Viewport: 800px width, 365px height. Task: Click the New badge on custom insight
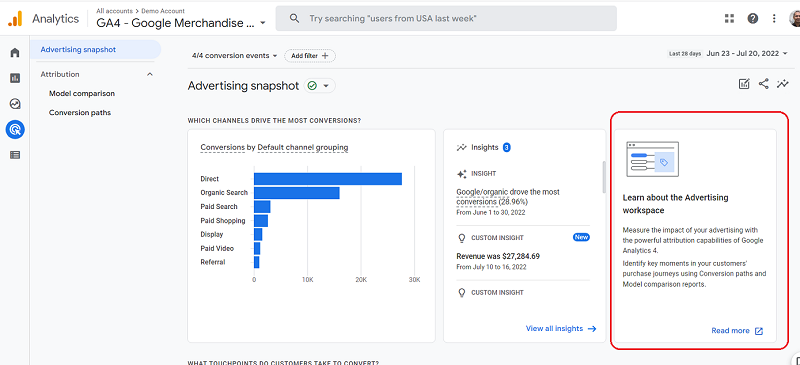tap(581, 237)
